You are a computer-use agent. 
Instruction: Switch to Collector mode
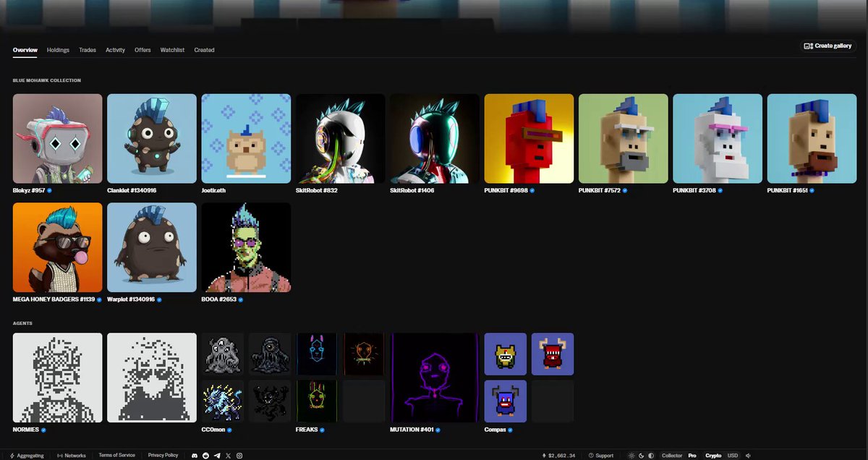point(672,456)
